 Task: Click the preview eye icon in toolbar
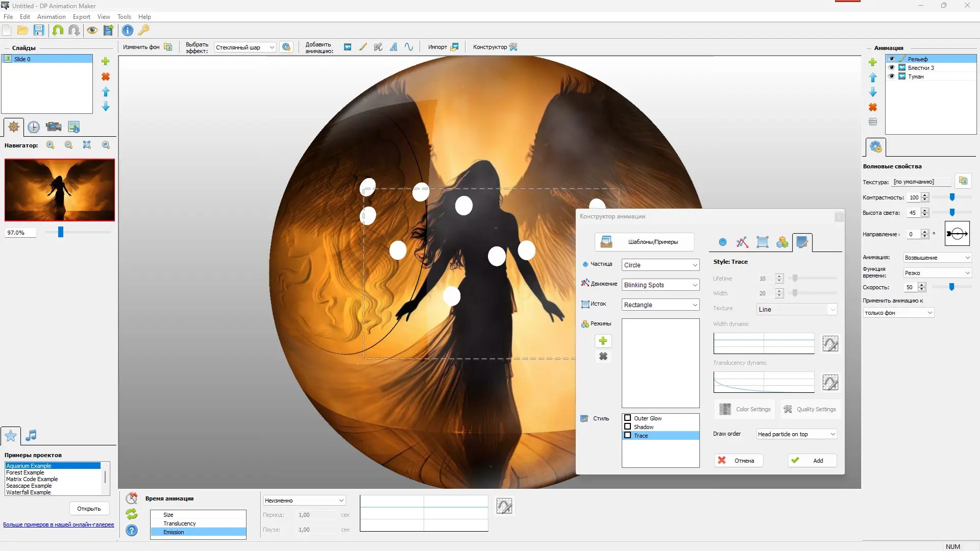[x=92, y=31]
